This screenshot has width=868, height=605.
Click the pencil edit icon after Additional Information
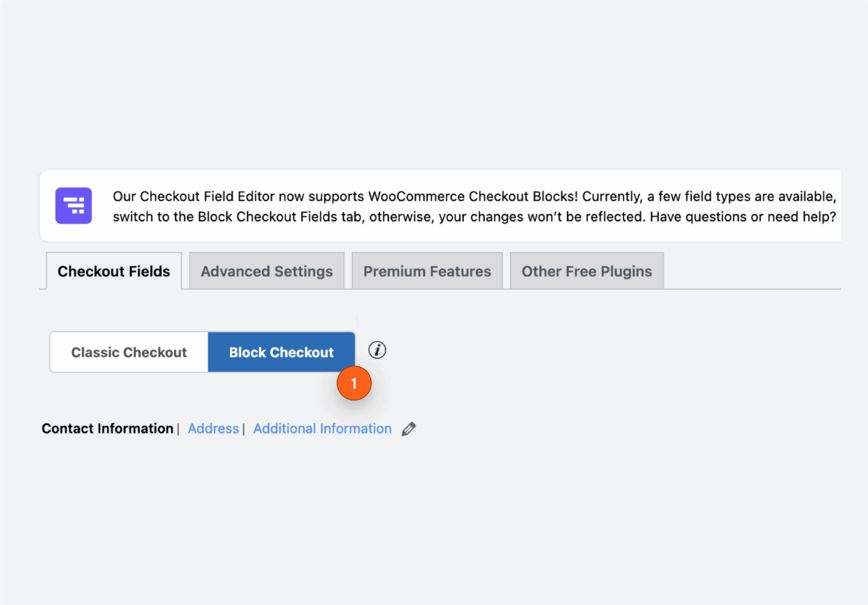click(x=408, y=428)
